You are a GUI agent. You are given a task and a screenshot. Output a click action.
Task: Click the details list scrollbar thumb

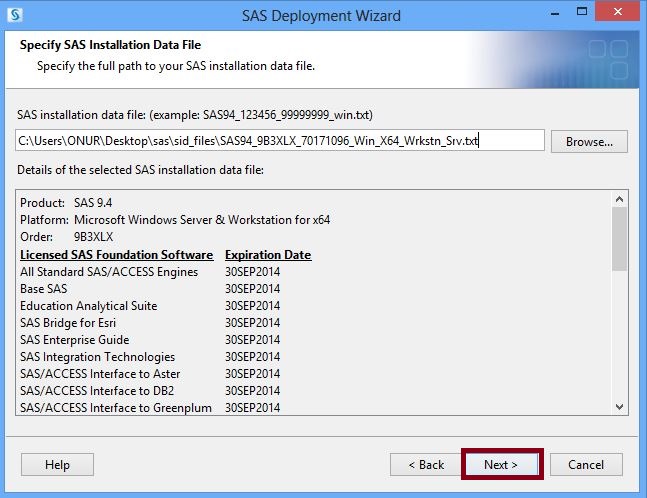619,239
